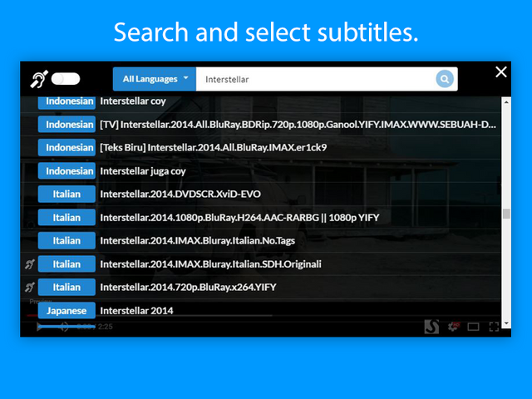Select the 1080p BluRay H264 AAC-RARBG subtitle
This screenshot has width=532, height=399.
[239, 218]
